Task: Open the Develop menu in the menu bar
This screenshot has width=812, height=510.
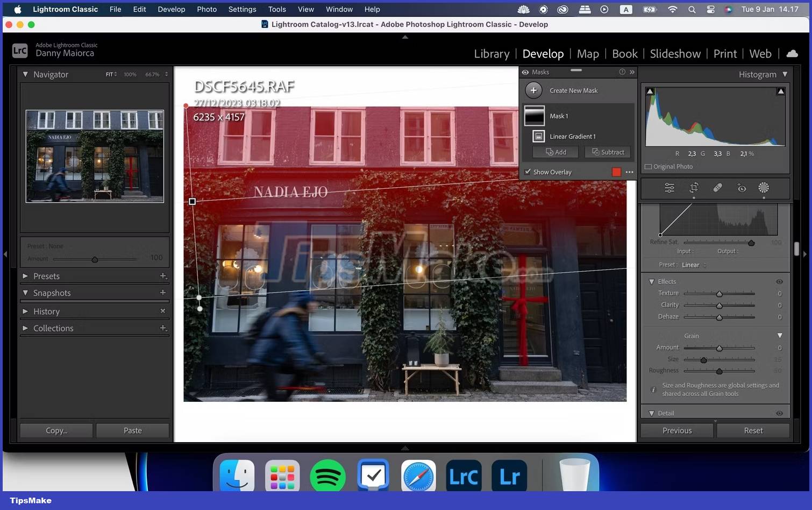Action: click(171, 9)
